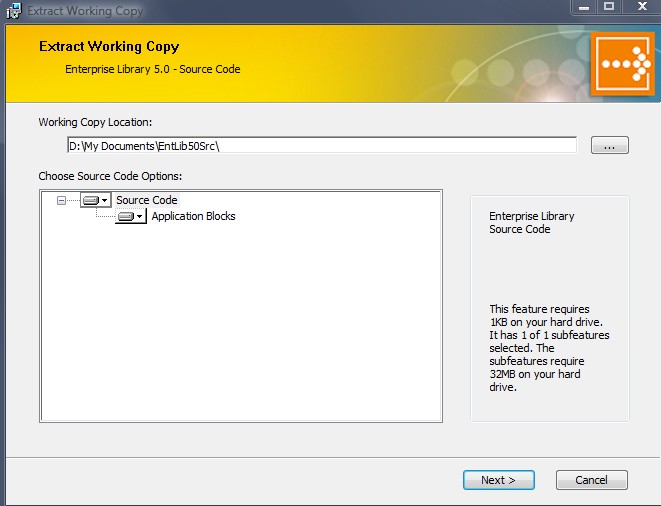The image size is (661, 506).
Task: Collapse the Source Code tree node
Action: point(61,200)
